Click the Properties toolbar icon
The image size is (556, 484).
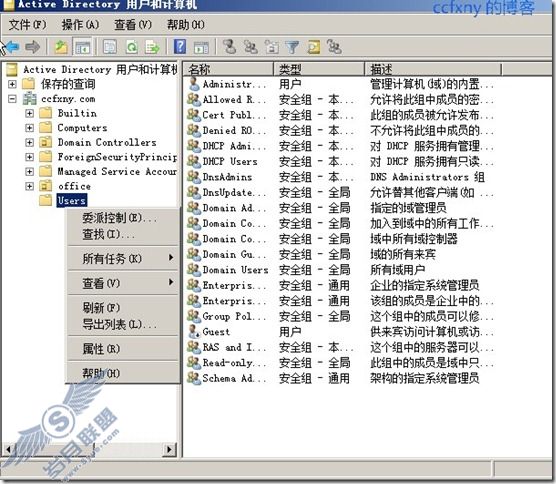pyautogui.click(x=110, y=47)
